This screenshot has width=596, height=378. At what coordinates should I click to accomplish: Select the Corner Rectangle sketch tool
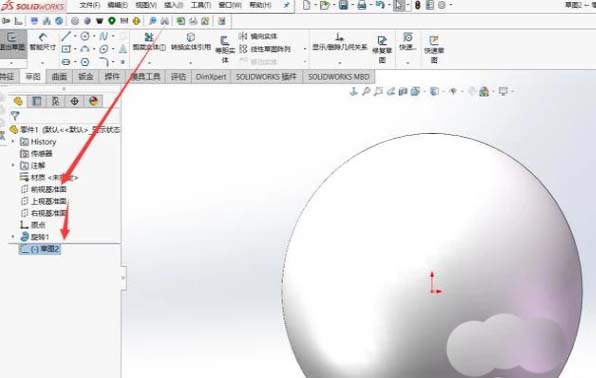pos(66,49)
